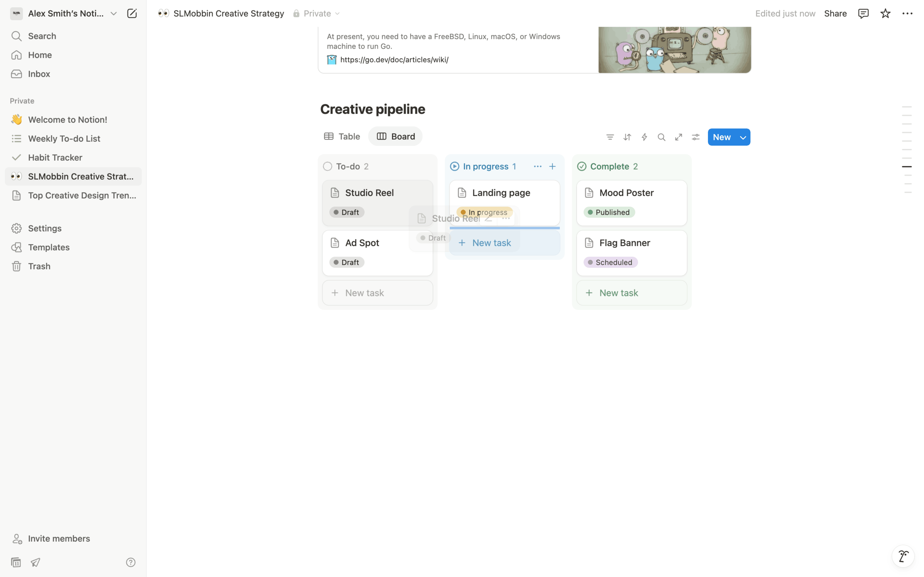Open the comments icon in top bar
The image size is (924, 577).
click(863, 13)
